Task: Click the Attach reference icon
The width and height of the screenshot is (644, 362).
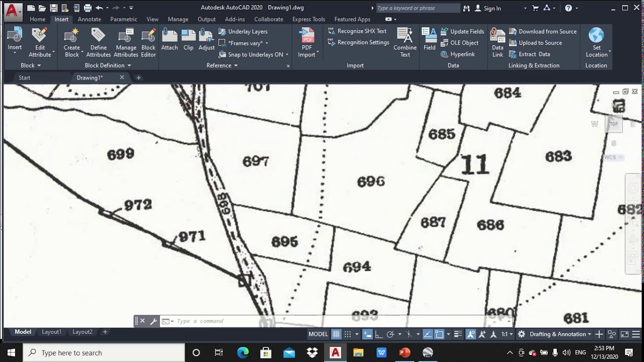Action: pos(170,40)
